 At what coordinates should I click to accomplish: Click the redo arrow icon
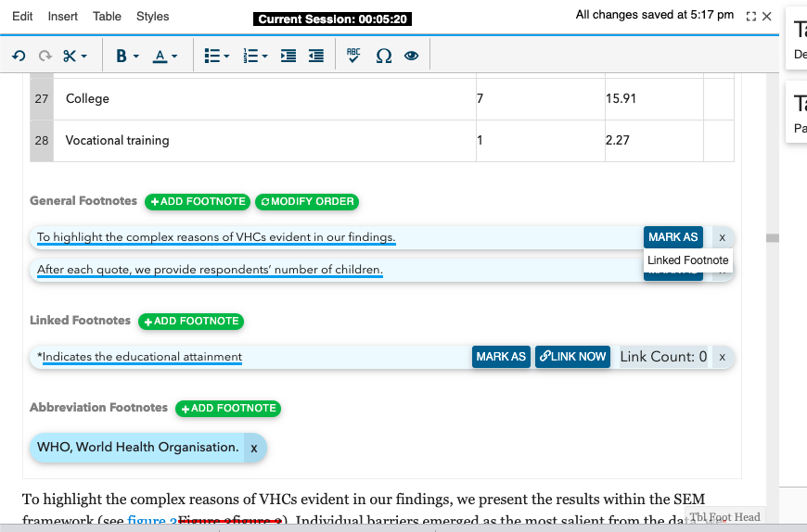pyautogui.click(x=45, y=56)
